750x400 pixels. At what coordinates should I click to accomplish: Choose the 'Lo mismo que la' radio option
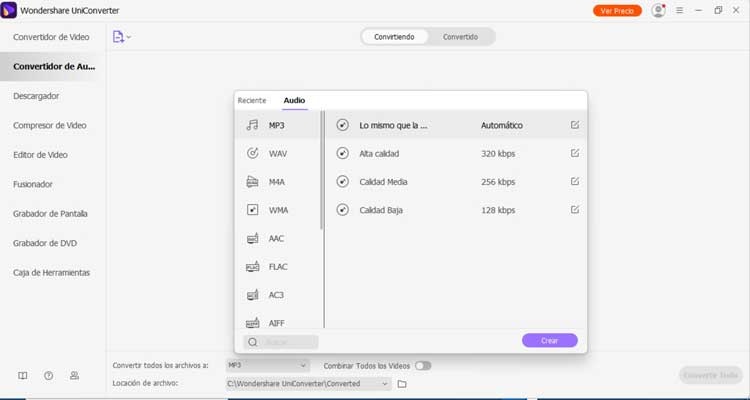(x=342, y=125)
